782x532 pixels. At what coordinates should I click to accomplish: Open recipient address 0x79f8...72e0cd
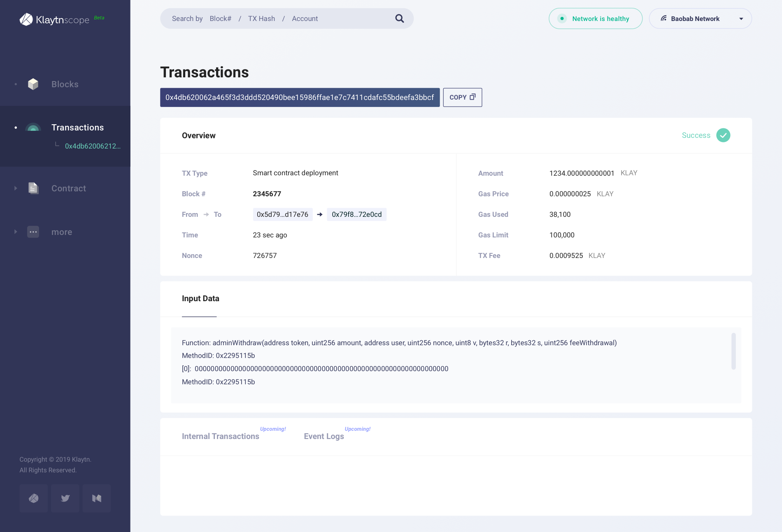coord(356,214)
